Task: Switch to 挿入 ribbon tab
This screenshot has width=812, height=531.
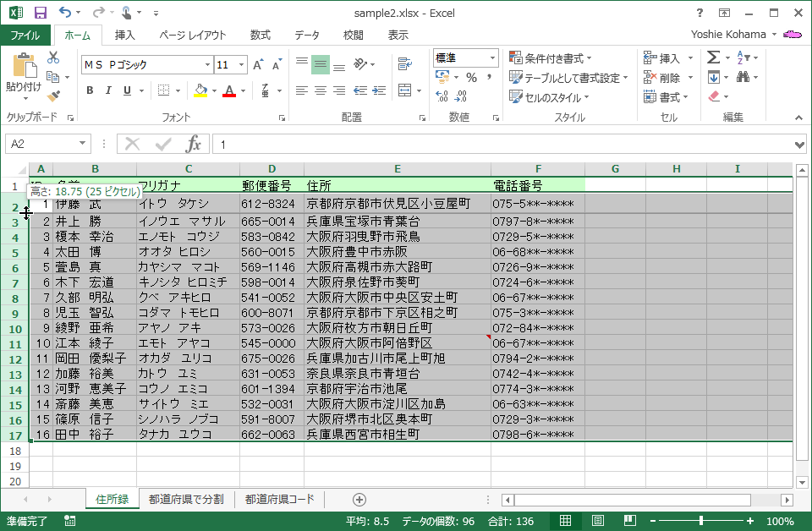Action: 125,35
